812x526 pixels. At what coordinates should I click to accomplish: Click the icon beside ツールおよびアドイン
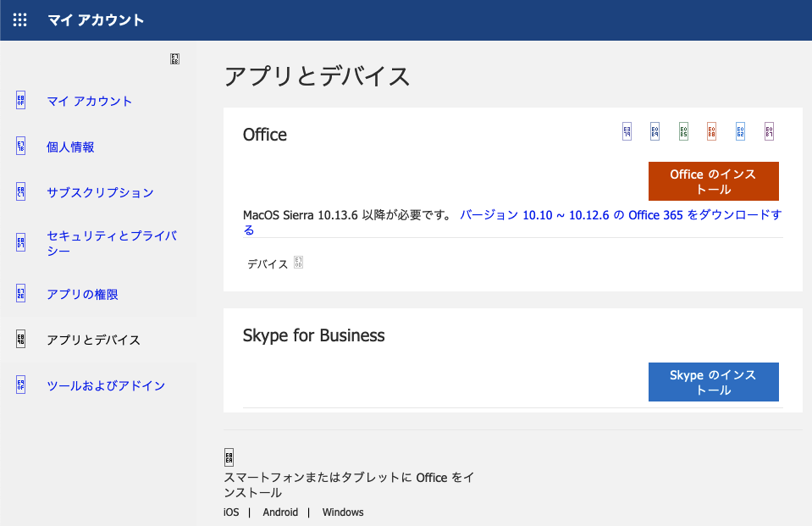pyautogui.click(x=20, y=385)
